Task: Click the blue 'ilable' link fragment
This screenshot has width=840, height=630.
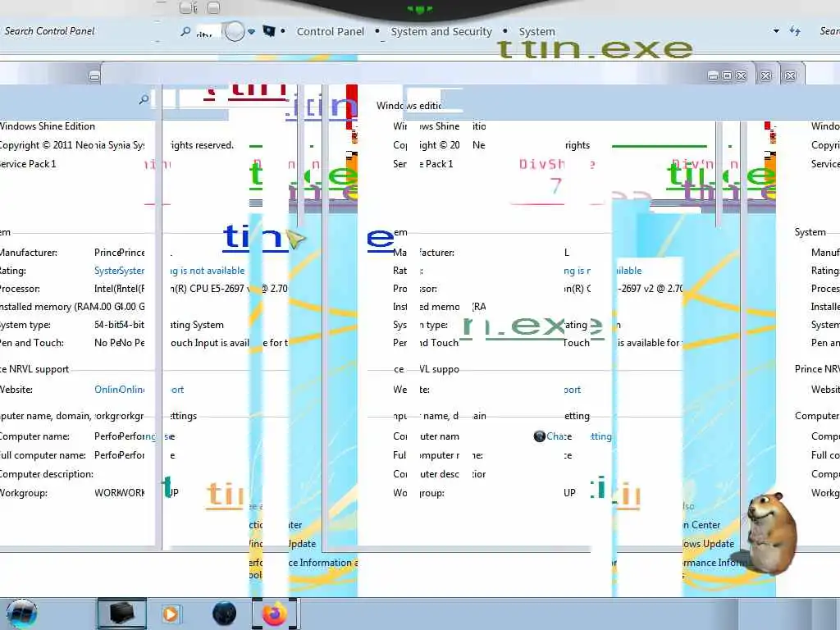Action: pos(630,271)
